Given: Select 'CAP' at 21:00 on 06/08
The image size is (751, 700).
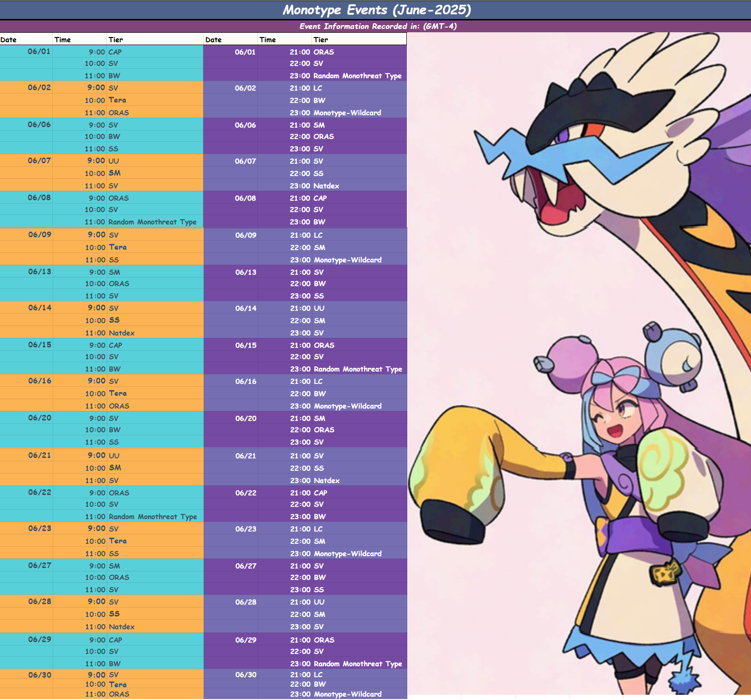Looking at the screenshot, I should [x=320, y=198].
